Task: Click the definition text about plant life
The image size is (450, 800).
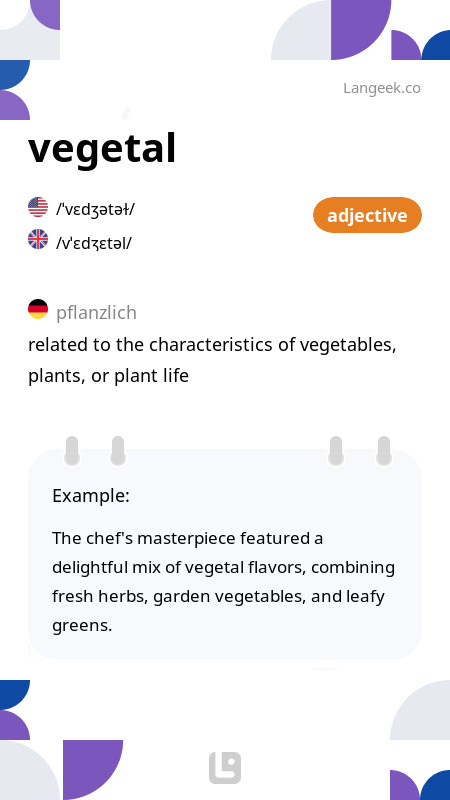Action: (212, 360)
